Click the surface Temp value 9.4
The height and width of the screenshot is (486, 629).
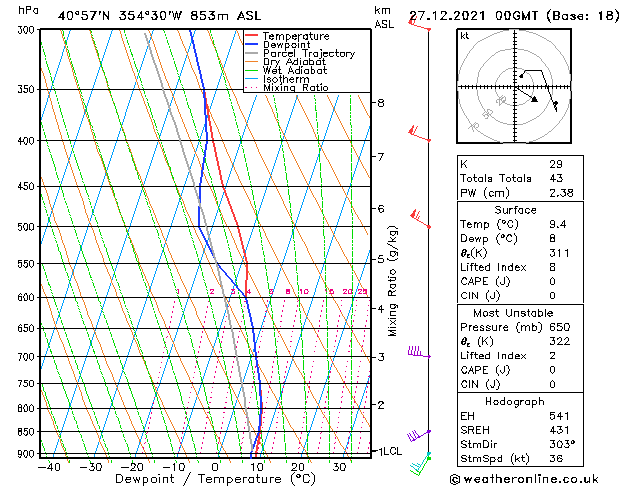pos(558,224)
